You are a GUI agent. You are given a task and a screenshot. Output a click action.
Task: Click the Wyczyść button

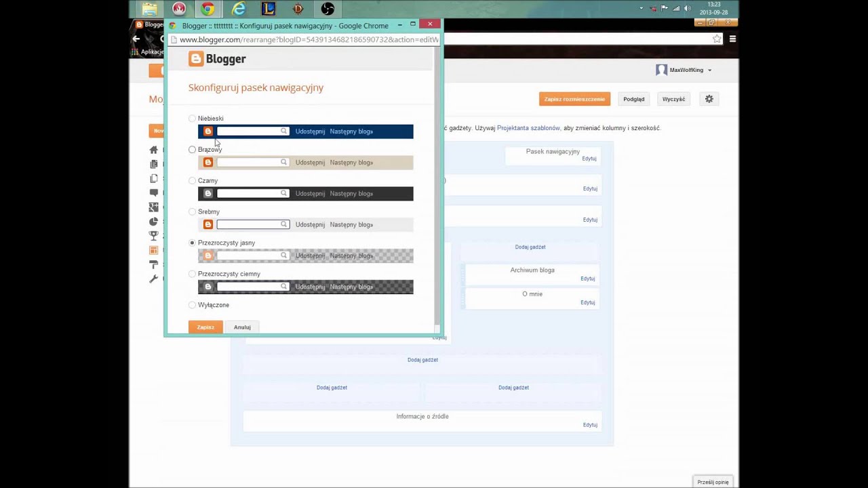coord(673,99)
